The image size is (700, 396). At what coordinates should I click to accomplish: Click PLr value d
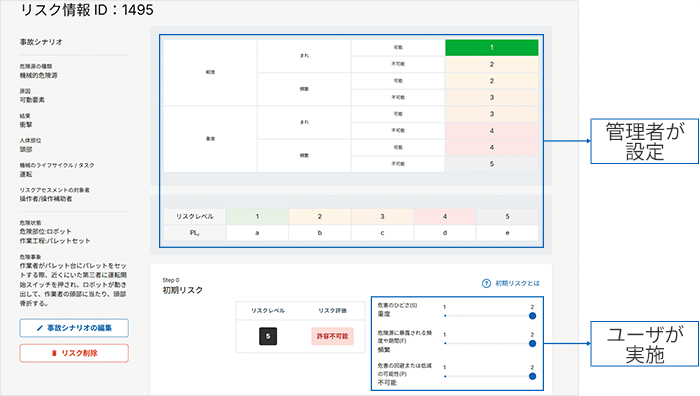click(x=445, y=233)
